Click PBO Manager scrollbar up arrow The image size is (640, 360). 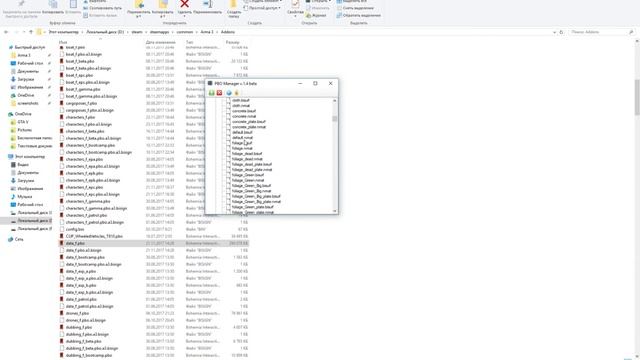335,100
